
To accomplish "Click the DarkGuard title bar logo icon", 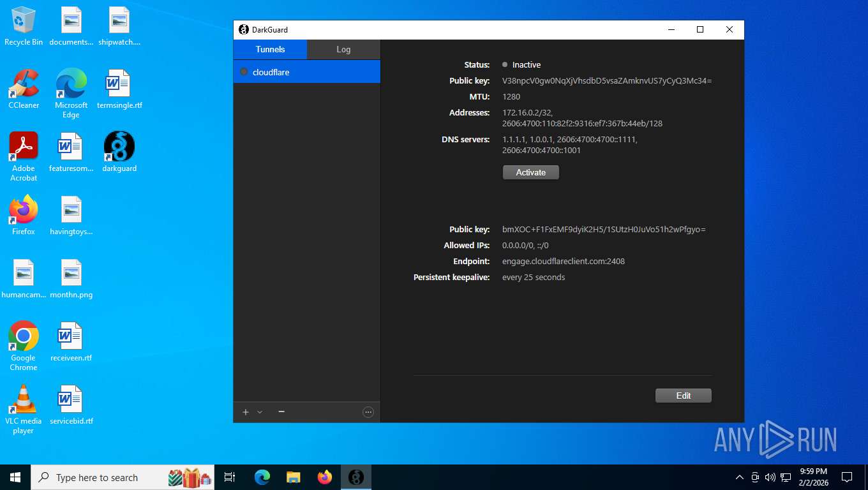I will (x=244, y=29).
